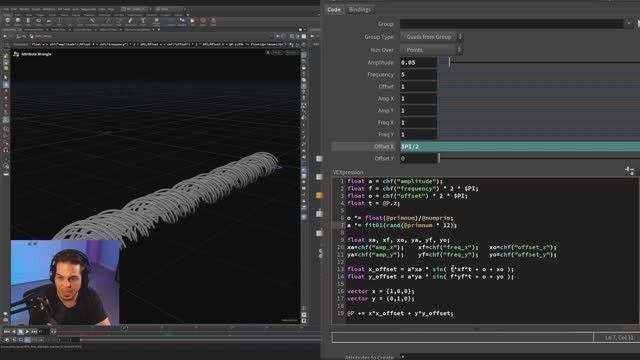Select the Grid shelf tool
Viewport: 640px width, 360px height.
[x=49, y=21]
